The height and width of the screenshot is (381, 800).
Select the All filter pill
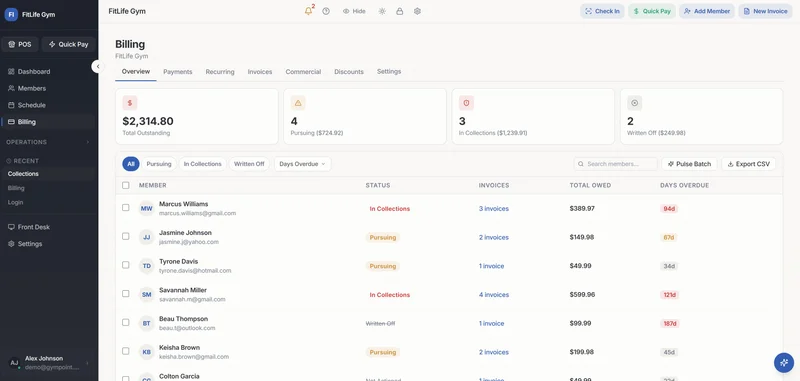tap(131, 164)
